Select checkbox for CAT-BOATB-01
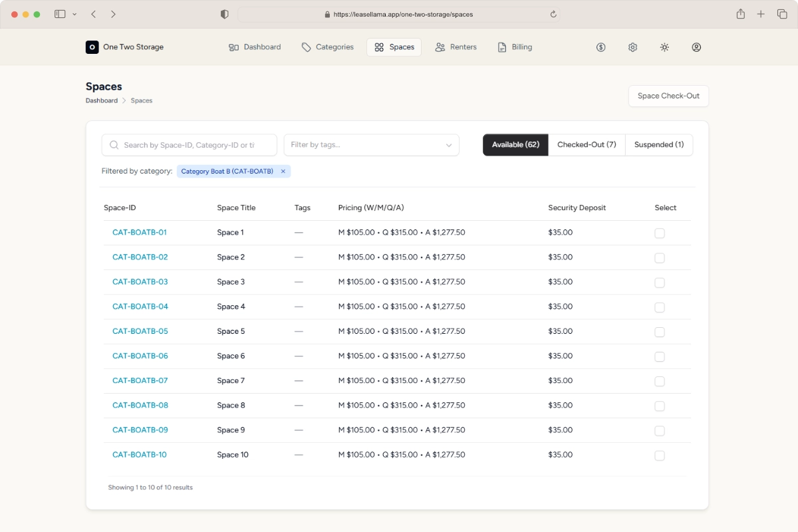798x532 pixels. pos(660,233)
